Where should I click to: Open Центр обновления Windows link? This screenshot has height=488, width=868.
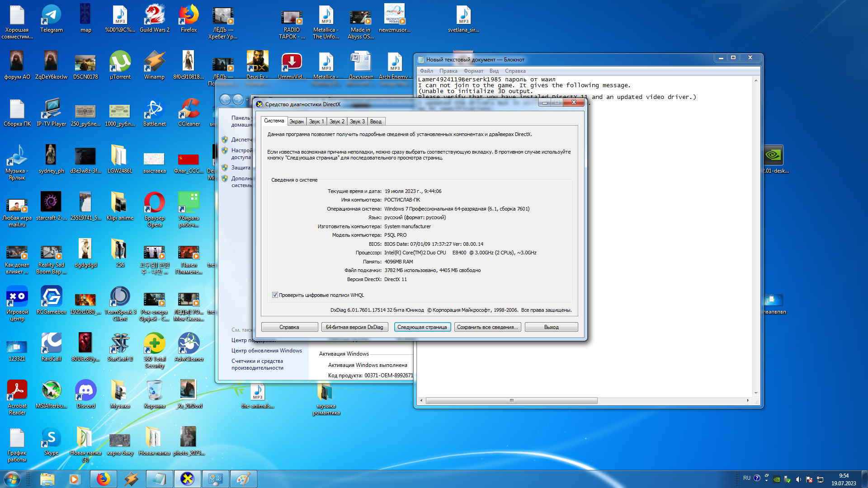pos(267,351)
